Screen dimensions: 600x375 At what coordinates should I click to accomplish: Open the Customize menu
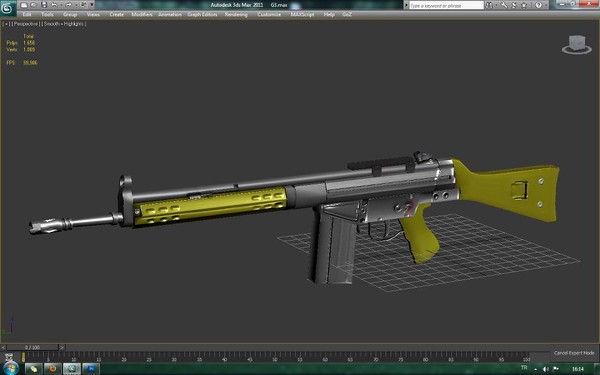(x=269, y=15)
